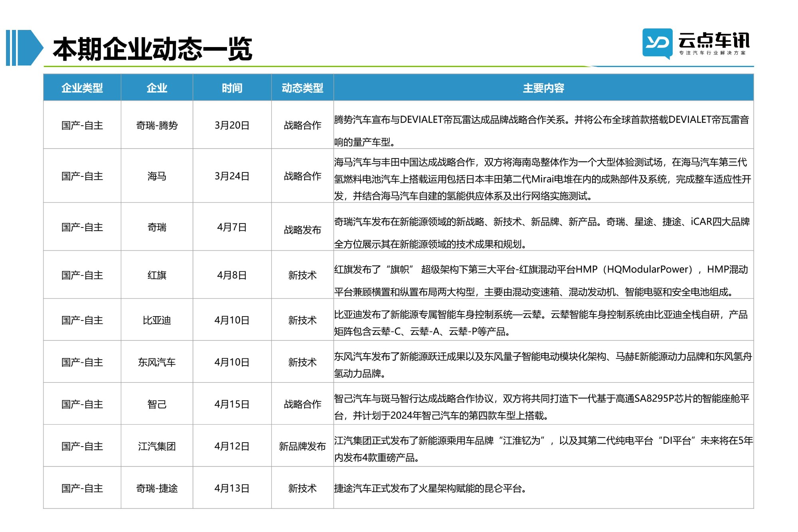
Task: Click the 比亚迪 云辇 content text
Action: [541, 323]
